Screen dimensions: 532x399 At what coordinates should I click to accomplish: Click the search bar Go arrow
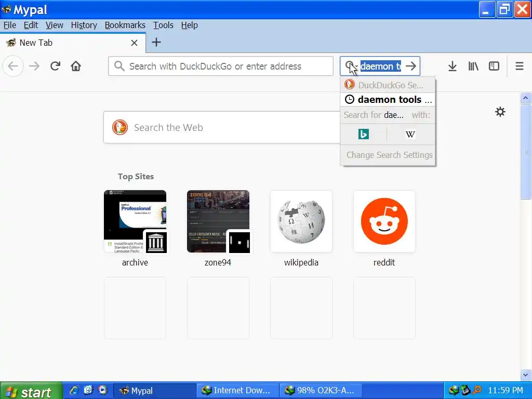pyautogui.click(x=411, y=66)
